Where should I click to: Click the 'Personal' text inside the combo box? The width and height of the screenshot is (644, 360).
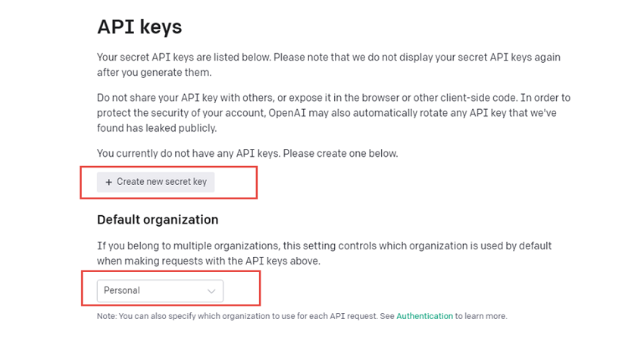[122, 290]
